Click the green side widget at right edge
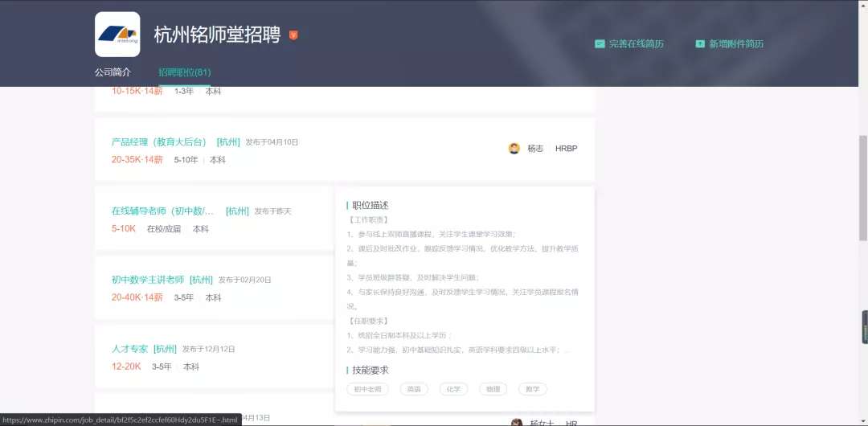The height and width of the screenshot is (426, 868). pyautogui.click(x=865, y=327)
